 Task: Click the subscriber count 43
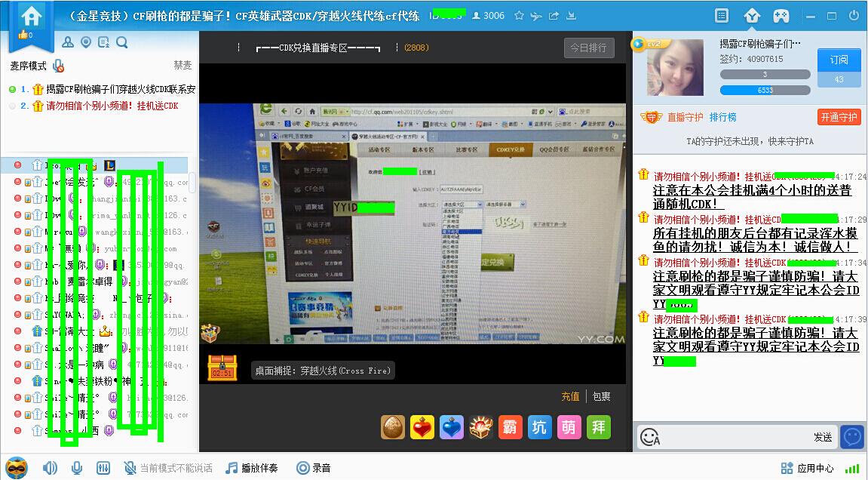pos(839,80)
